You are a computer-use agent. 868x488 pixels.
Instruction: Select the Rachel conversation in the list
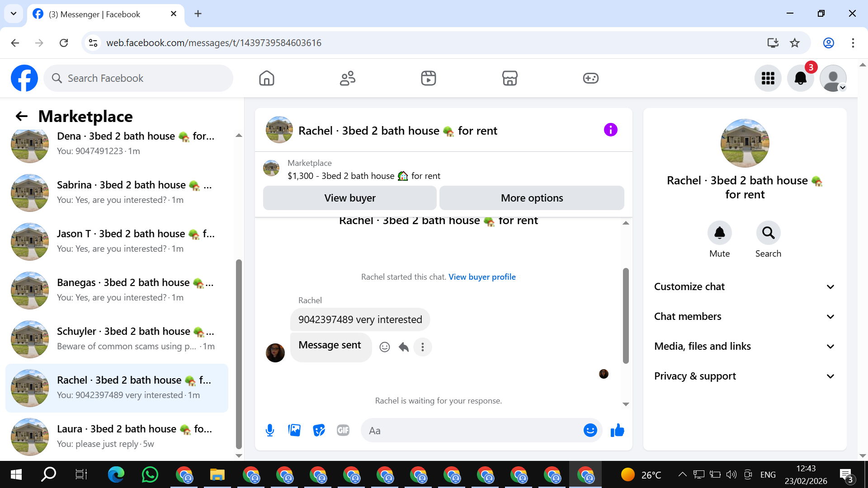point(117,388)
